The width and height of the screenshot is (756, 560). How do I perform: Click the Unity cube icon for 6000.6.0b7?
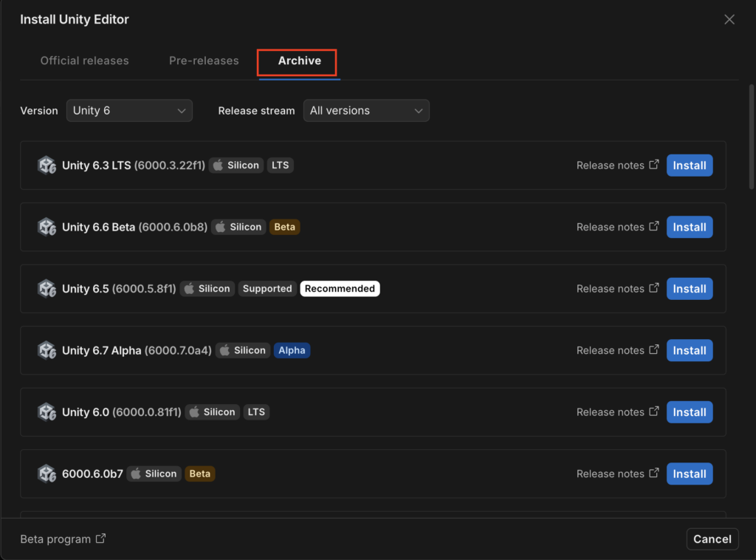click(47, 474)
